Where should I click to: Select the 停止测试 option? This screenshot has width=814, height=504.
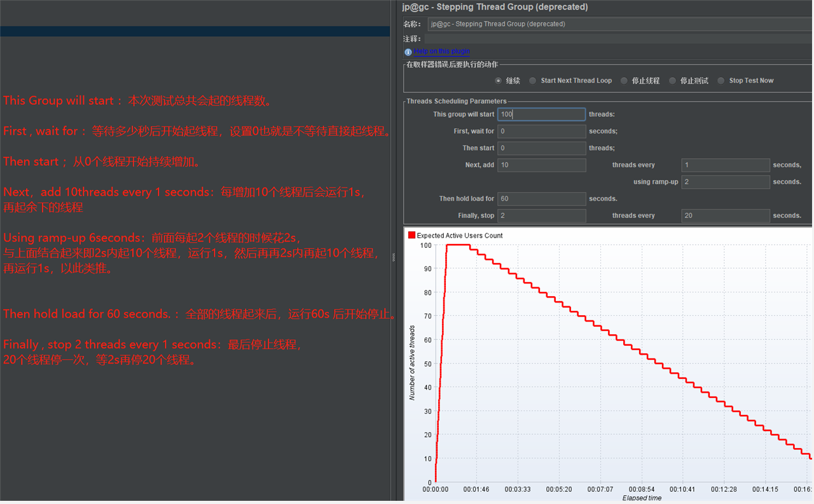672,81
